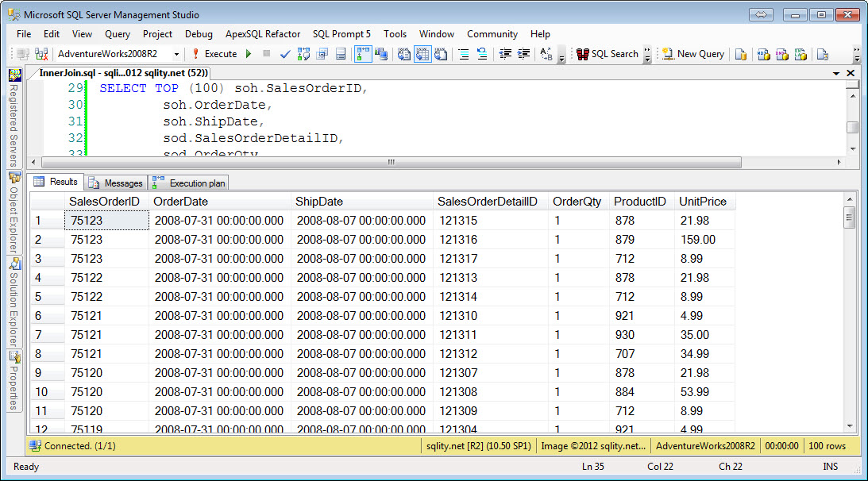Screen dimensions: 868x481
Task: Comment out lines with the comment icon
Action: click(x=464, y=54)
